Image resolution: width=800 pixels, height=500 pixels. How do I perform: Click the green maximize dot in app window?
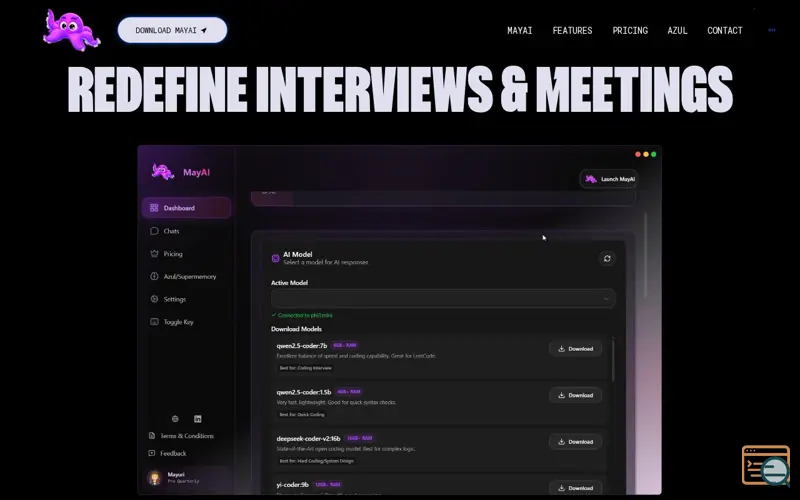(654, 154)
